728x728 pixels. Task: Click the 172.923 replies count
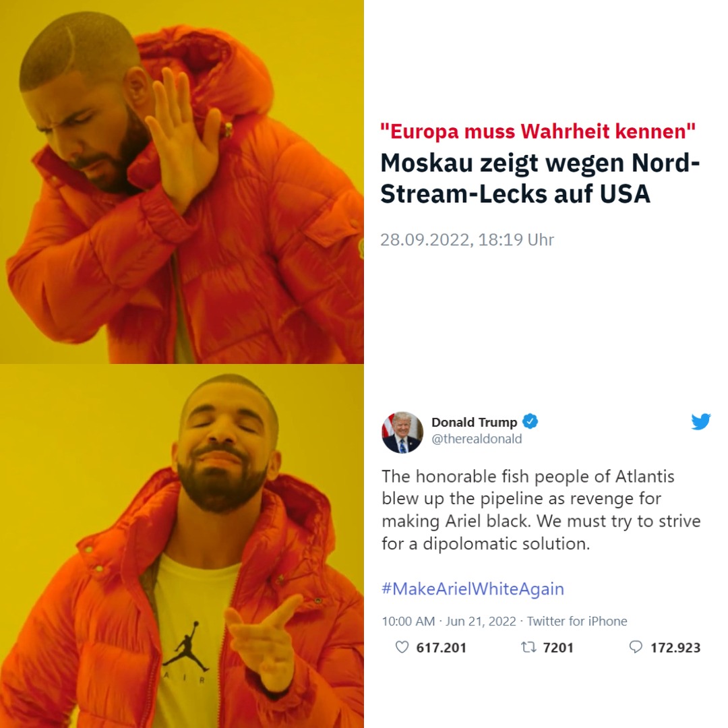coord(675,648)
